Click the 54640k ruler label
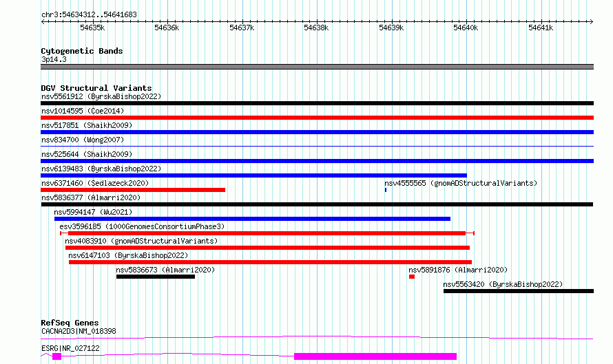 [x=465, y=28]
